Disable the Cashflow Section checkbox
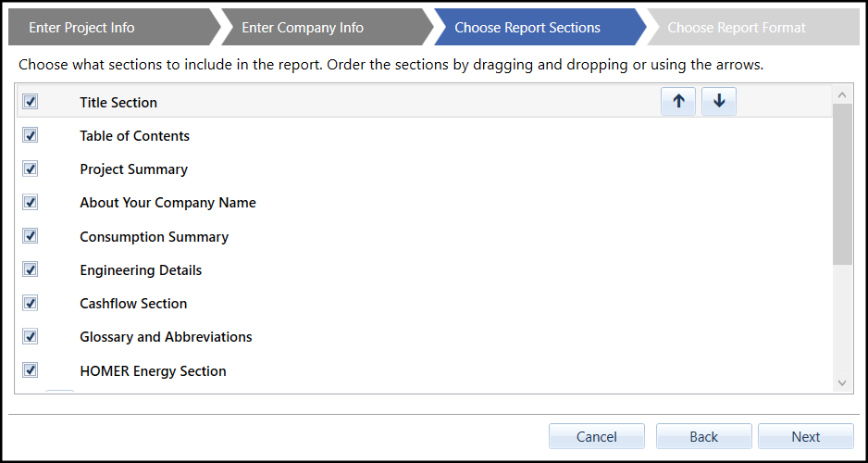Screen dimensions: 868x463 (x=30, y=303)
